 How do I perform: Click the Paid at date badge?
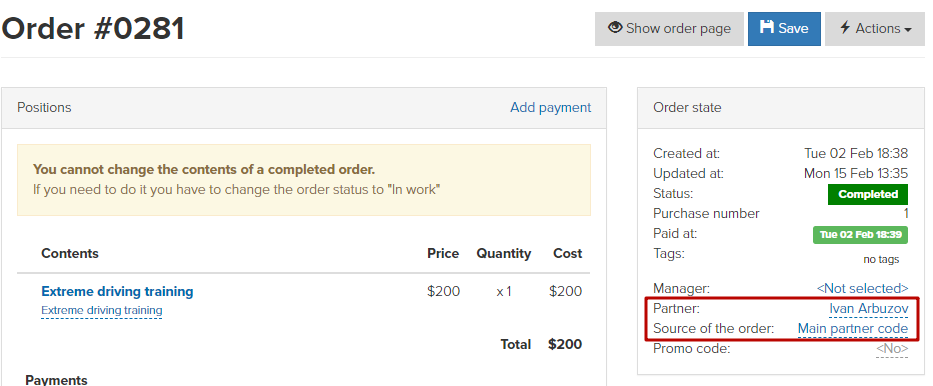click(860, 234)
